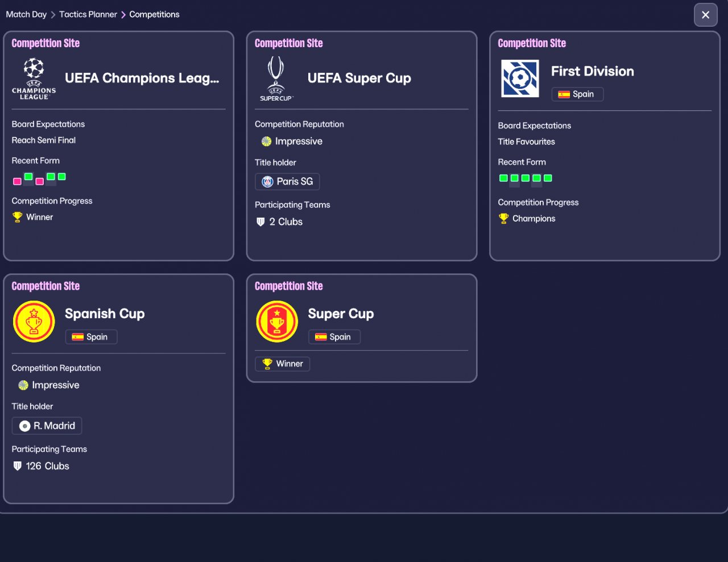Click last First Division recent form square
728x562 pixels.
(x=548, y=178)
